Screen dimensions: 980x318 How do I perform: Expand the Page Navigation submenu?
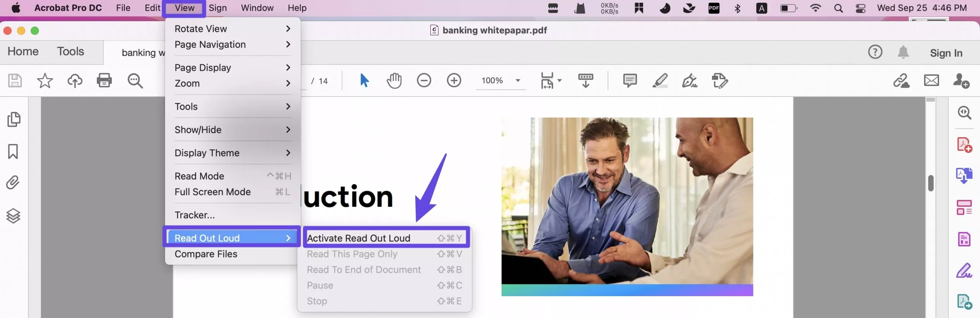tap(233, 44)
